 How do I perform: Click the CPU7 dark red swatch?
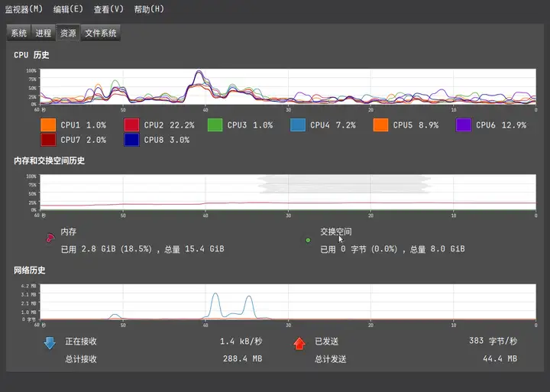[x=48, y=140]
